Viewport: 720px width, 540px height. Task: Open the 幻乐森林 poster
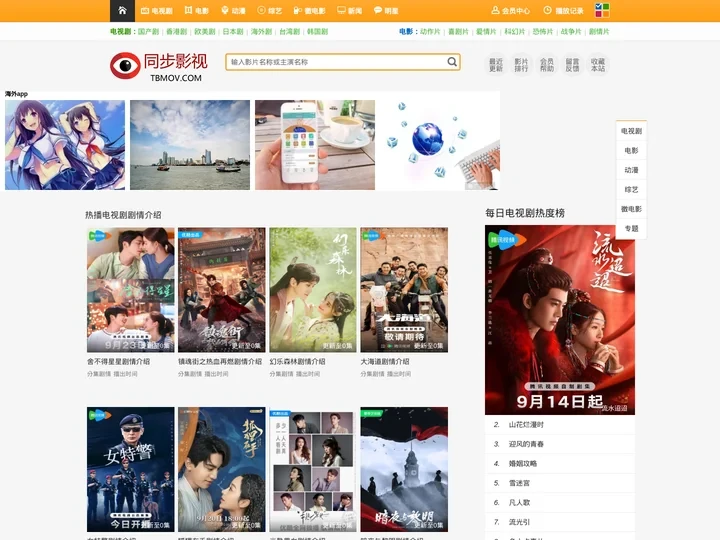313,290
